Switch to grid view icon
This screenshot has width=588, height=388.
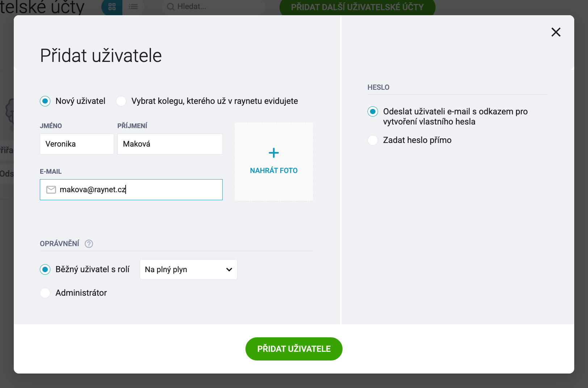(x=112, y=7)
